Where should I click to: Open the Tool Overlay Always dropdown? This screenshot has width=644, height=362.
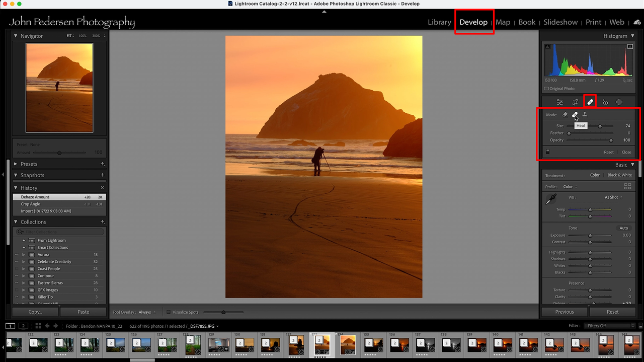(x=146, y=312)
